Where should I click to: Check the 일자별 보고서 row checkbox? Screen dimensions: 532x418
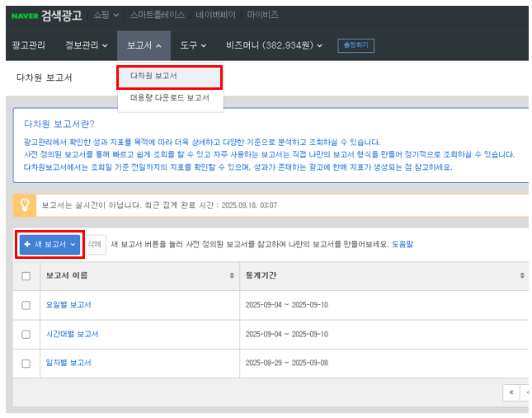click(x=26, y=364)
